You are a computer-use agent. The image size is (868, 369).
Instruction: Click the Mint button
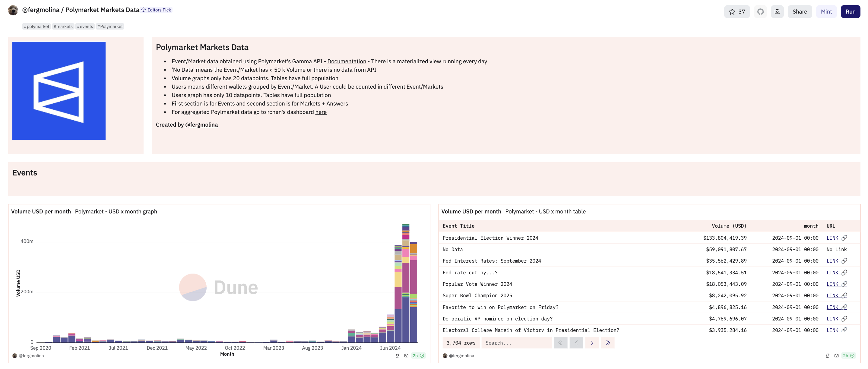(826, 11)
